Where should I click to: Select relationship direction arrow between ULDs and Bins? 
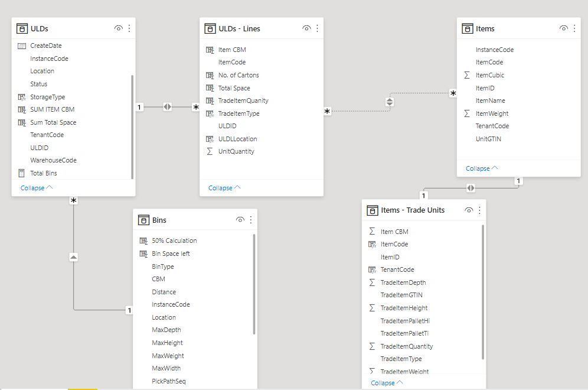click(73, 257)
